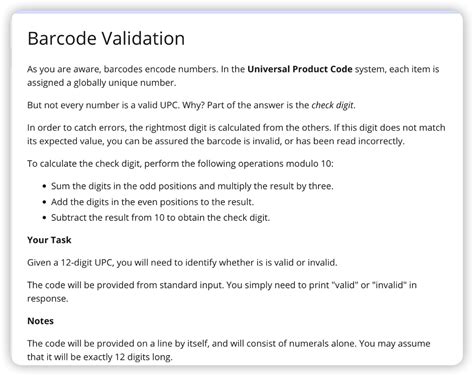Click the note about code on a line by itself

pyautogui.click(x=229, y=350)
